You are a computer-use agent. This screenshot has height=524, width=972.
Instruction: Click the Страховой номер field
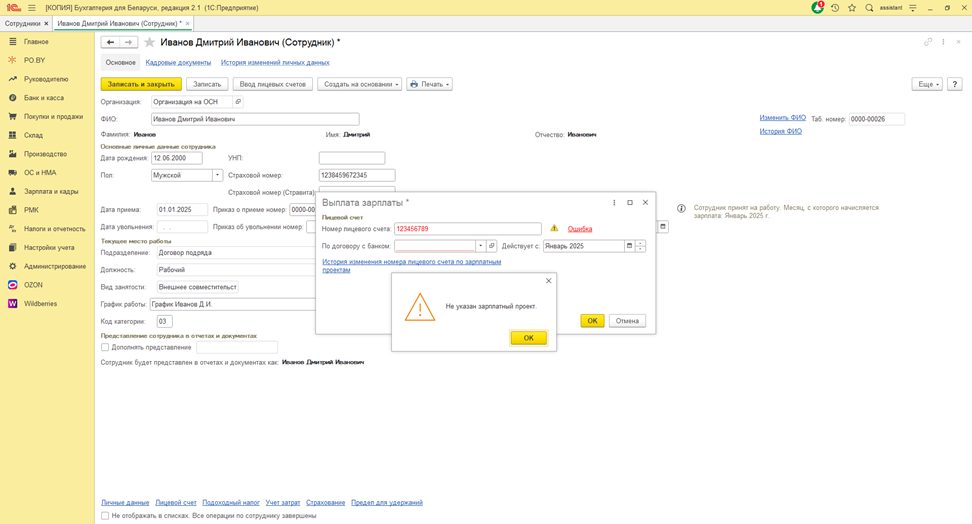coord(357,175)
